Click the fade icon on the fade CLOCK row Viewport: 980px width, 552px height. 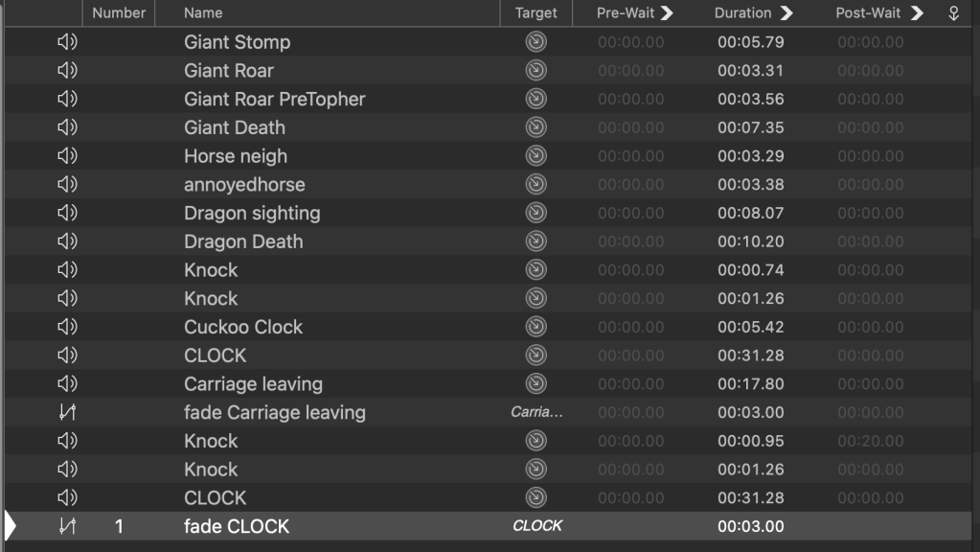[x=67, y=526]
